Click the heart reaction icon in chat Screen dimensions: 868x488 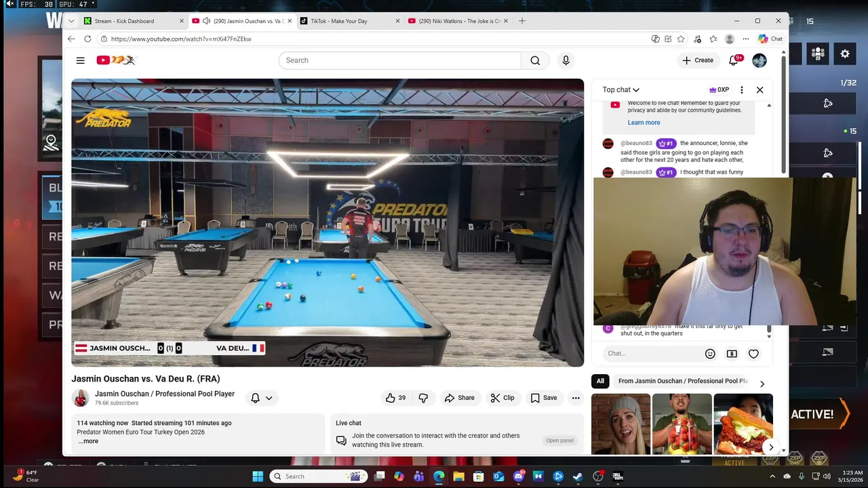tap(753, 353)
